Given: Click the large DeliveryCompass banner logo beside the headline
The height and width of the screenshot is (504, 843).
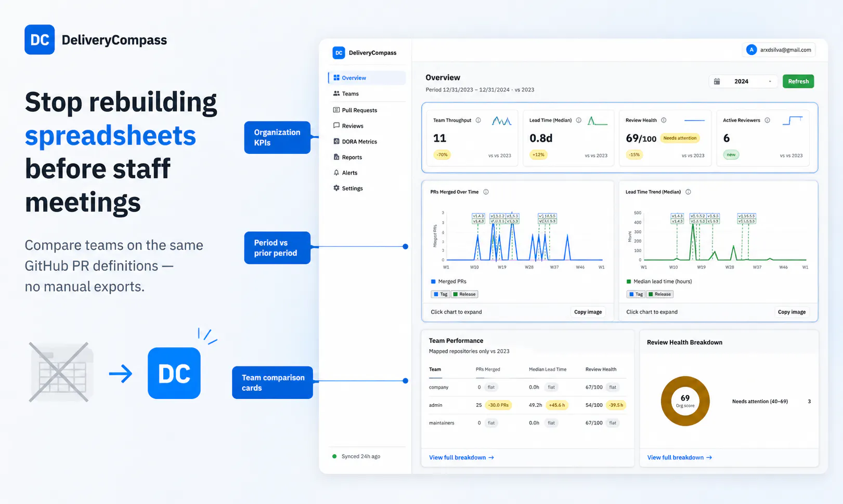Looking at the screenshot, I should [40, 39].
